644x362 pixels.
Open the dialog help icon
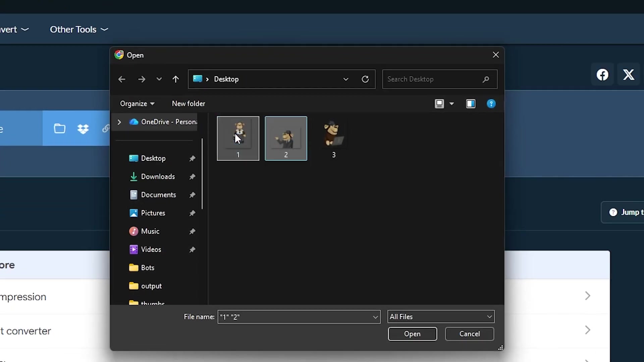tap(491, 104)
